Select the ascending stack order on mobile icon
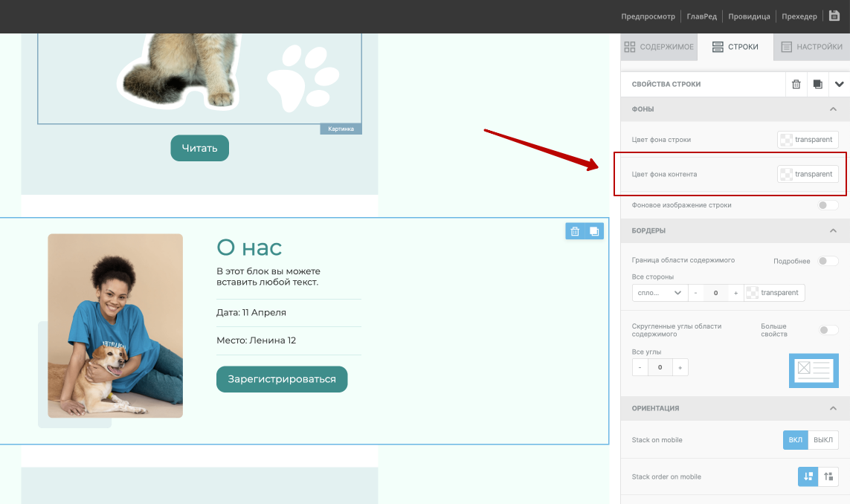Viewport: 850px width, 504px height. click(x=828, y=476)
